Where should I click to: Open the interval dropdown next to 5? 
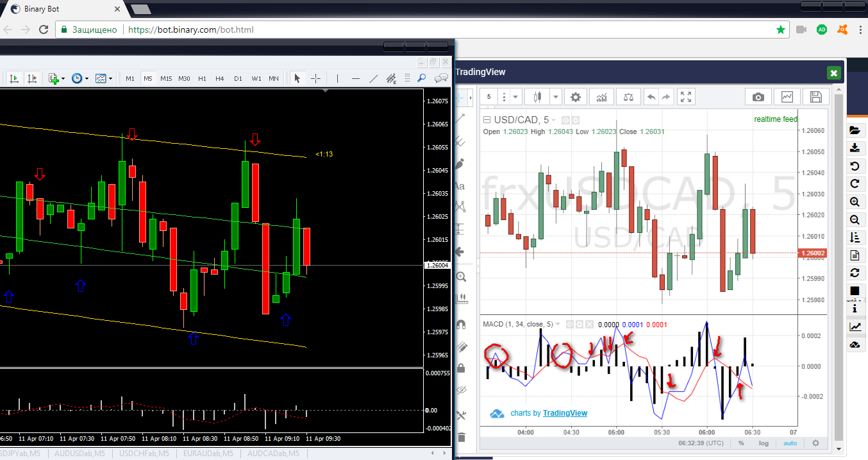coord(516,97)
